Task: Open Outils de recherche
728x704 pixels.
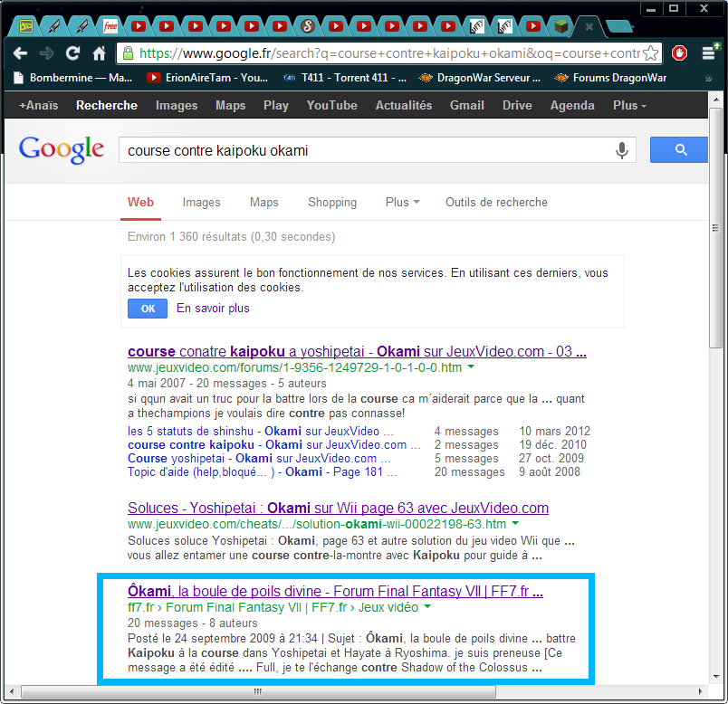Action: pos(496,203)
